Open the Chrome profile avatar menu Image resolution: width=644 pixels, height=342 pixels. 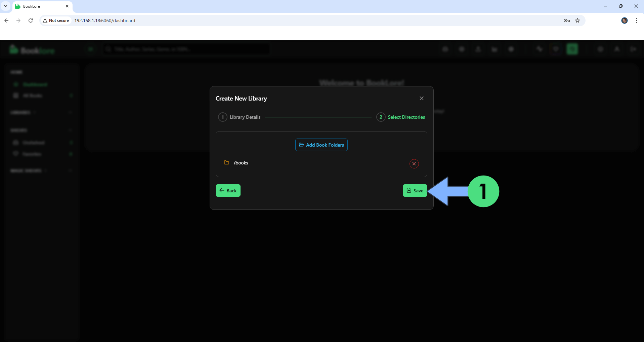pyautogui.click(x=624, y=21)
